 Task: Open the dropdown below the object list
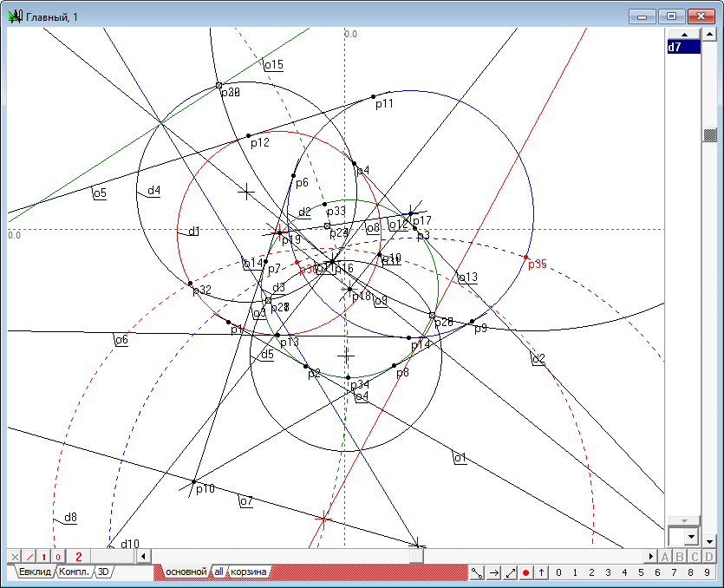[x=691, y=537]
